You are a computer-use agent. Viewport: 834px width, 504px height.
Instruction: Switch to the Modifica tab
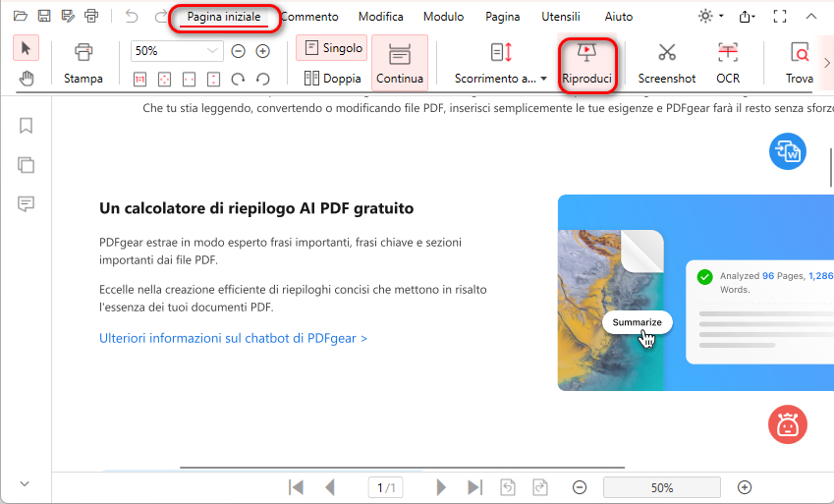[381, 17]
